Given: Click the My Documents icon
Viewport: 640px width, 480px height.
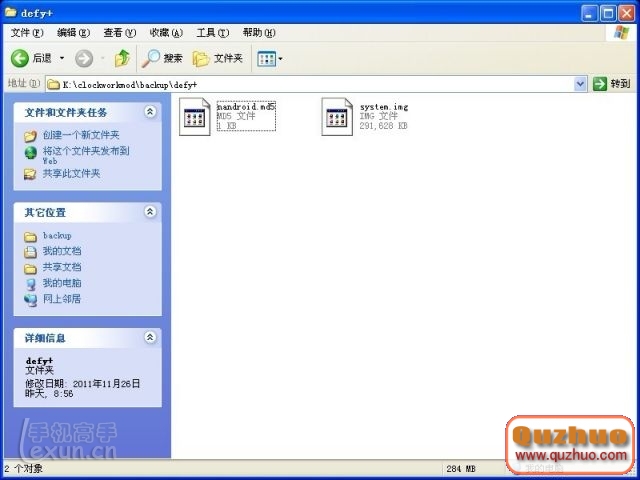Looking at the screenshot, I should tap(30, 252).
